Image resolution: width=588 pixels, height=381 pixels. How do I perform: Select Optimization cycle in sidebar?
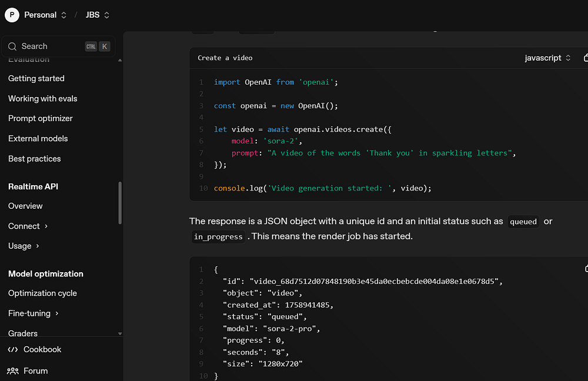point(42,293)
